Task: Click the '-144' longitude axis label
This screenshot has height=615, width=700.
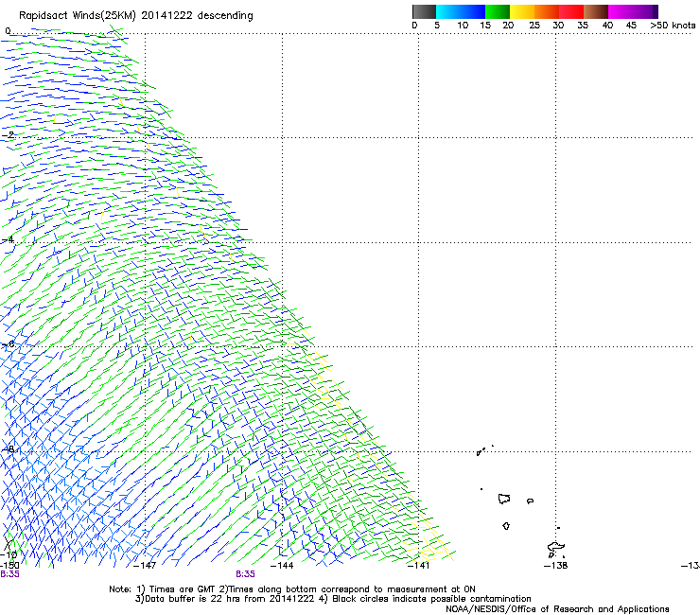Action: pyautogui.click(x=282, y=566)
